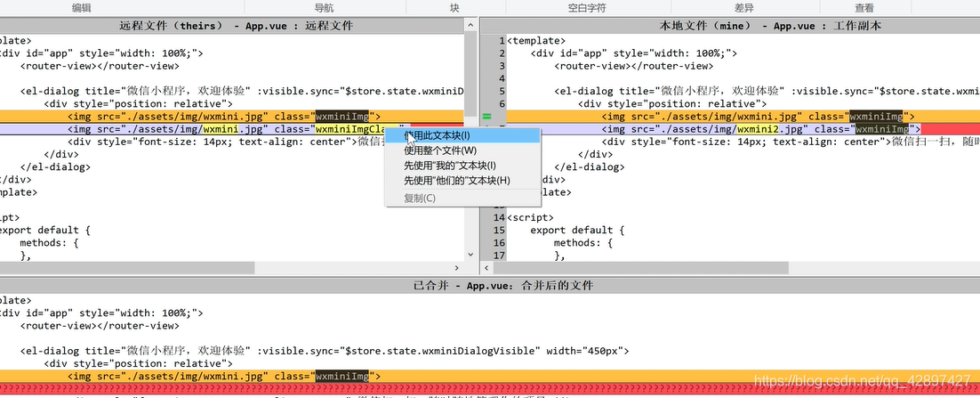The image size is (980, 398).
Task: Click the 导航 ribbon group label
Action: pos(324,8)
